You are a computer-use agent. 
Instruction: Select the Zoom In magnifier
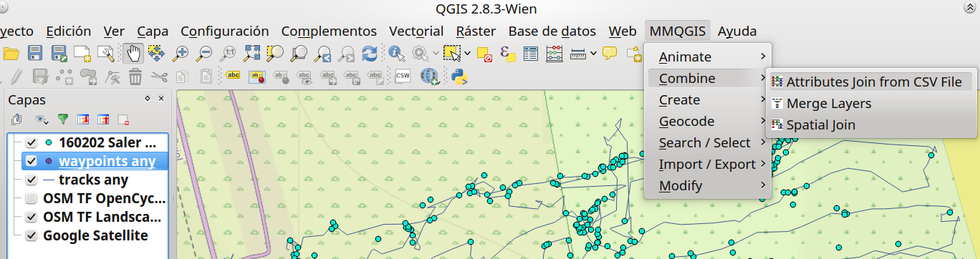click(x=181, y=53)
